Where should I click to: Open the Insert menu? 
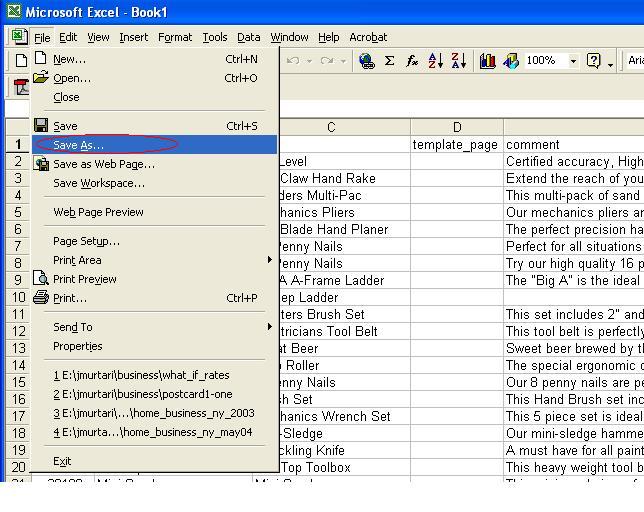[133, 37]
